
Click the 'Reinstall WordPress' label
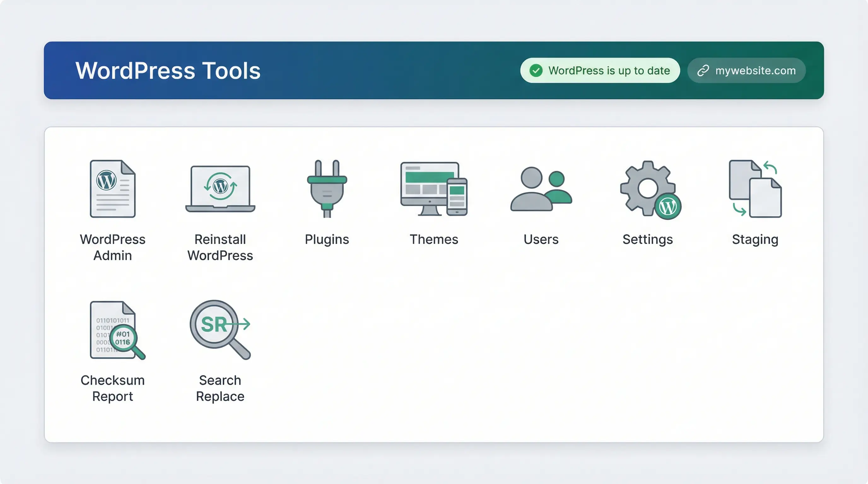[x=220, y=247]
